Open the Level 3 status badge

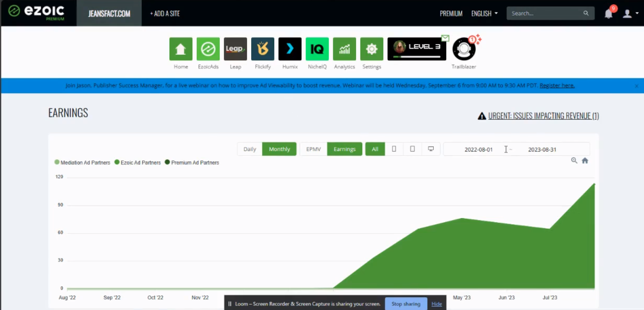point(417,49)
